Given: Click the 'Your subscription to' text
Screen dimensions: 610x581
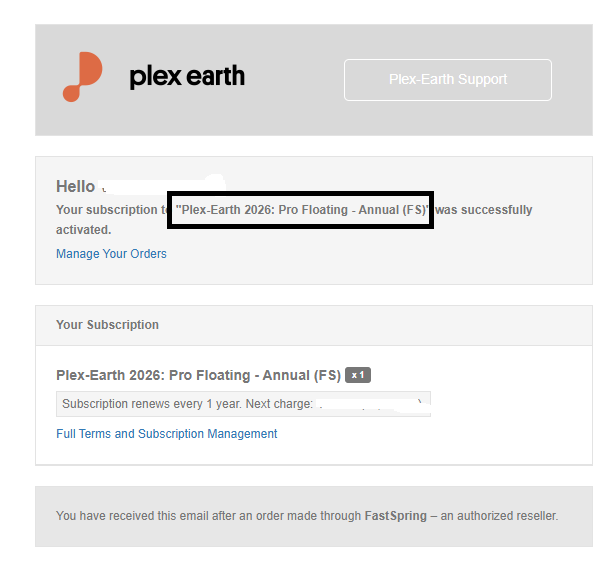Looking at the screenshot, I should 111,210.
